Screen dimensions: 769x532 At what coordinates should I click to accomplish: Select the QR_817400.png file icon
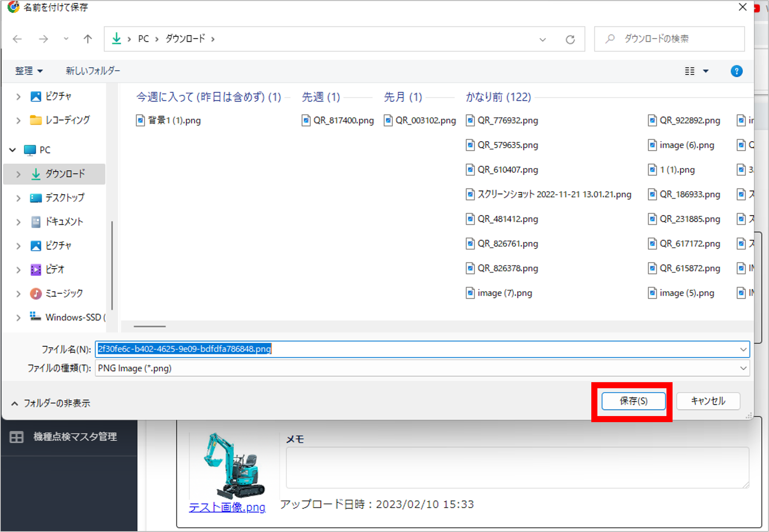(x=306, y=120)
